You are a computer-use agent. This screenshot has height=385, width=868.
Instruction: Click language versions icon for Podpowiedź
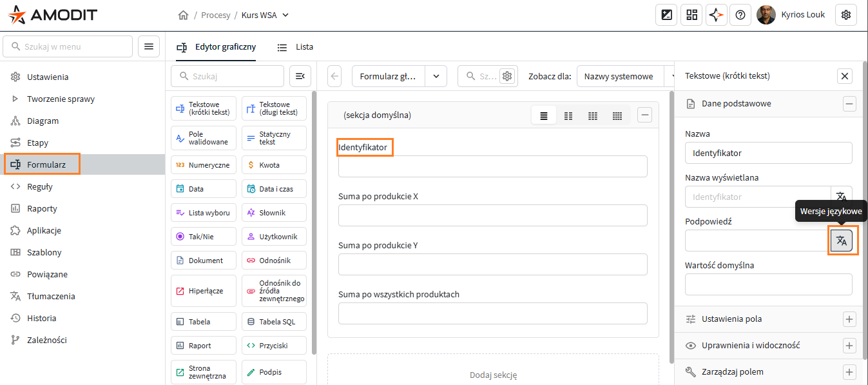(841, 241)
